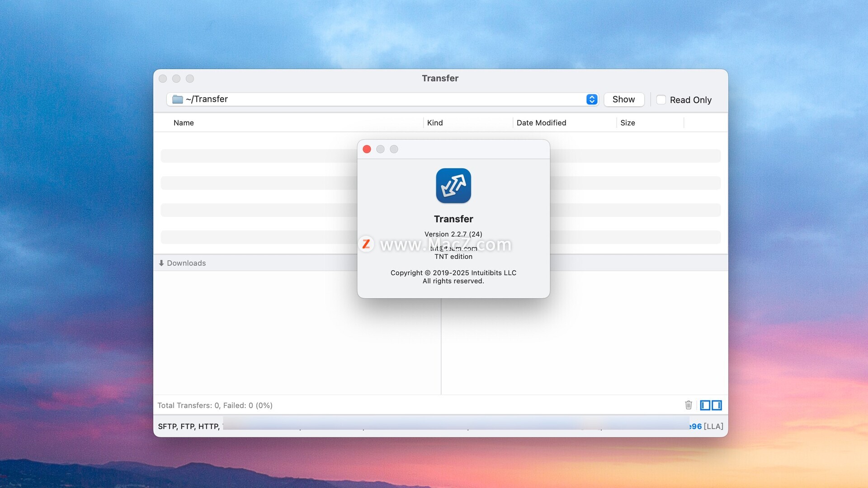Click the Version 2.2.7 (24) text
This screenshot has height=488, width=868.
(453, 234)
